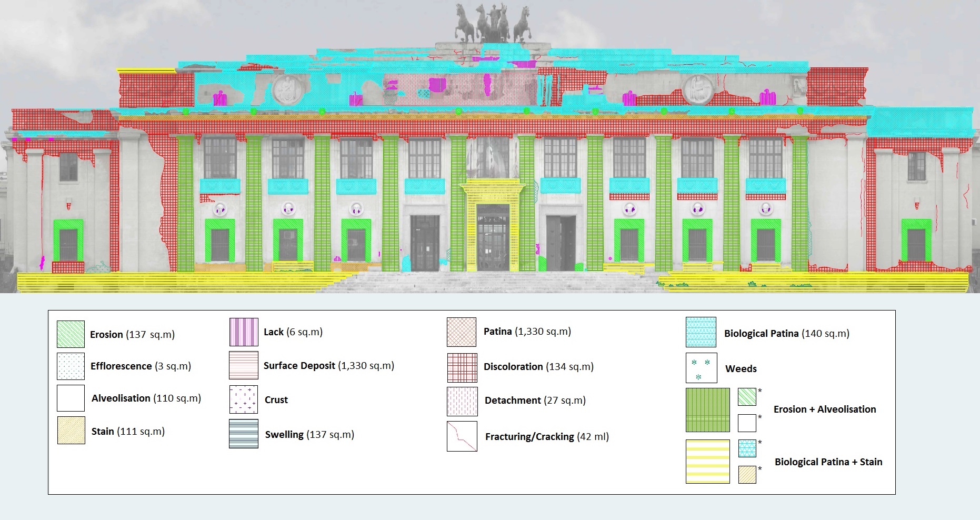The image size is (980, 520).
Task: Select the dark lined Swelling swatch
Action: click(244, 434)
